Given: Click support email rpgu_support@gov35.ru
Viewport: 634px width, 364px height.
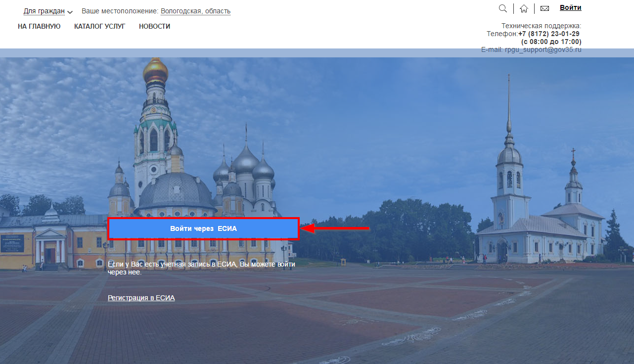Looking at the screenshot, I should point(543,50).
